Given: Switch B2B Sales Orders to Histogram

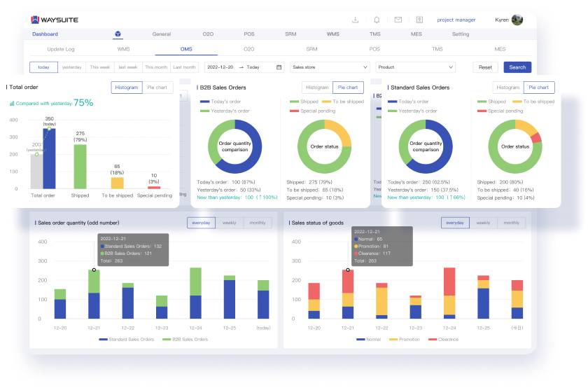Looking at the screenshot, I should click(317, 88).
